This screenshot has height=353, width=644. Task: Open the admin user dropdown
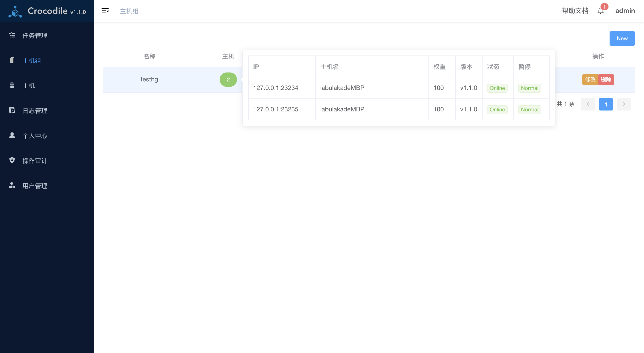point(625,11)
